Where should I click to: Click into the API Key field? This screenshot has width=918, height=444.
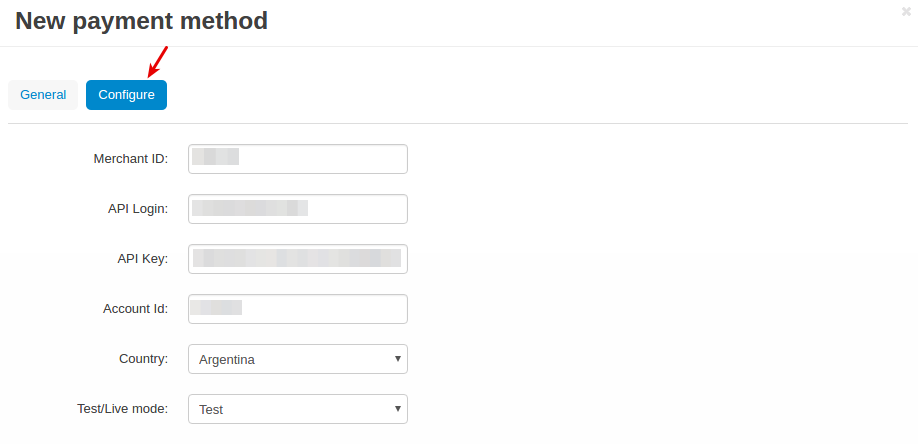click(297, 259)
